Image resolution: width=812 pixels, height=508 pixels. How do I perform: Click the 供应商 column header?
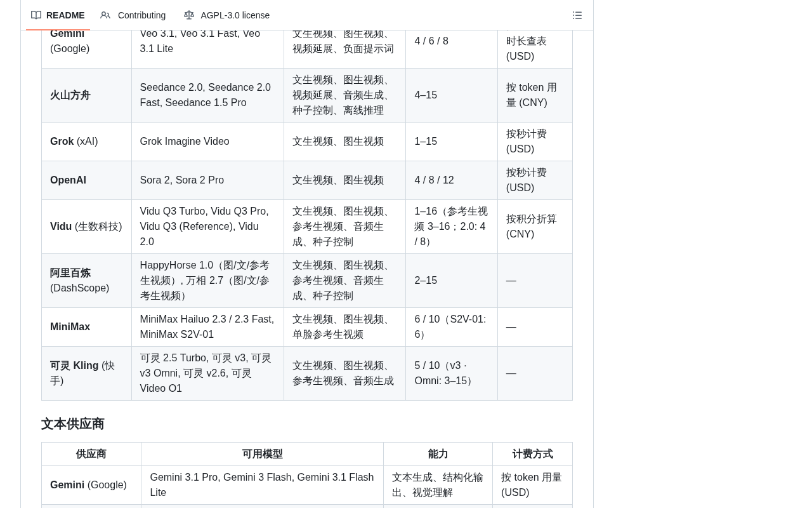tap(91, 454)
